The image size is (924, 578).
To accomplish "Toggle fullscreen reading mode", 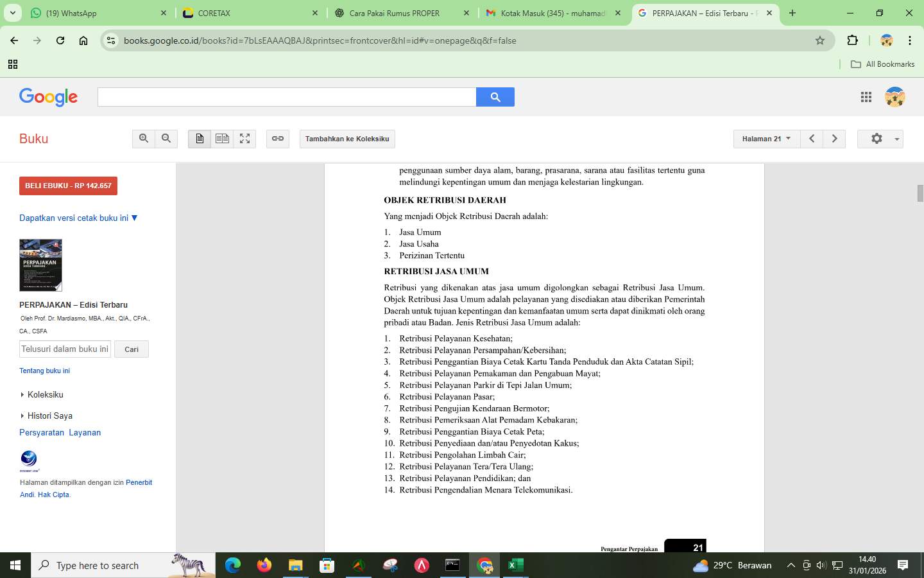I will point(244,138).
